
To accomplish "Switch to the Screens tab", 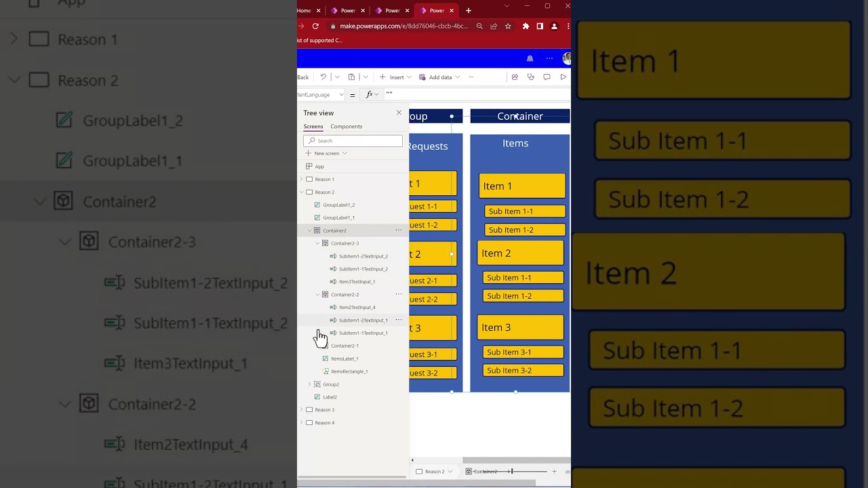I will click(x=313, y=127).
